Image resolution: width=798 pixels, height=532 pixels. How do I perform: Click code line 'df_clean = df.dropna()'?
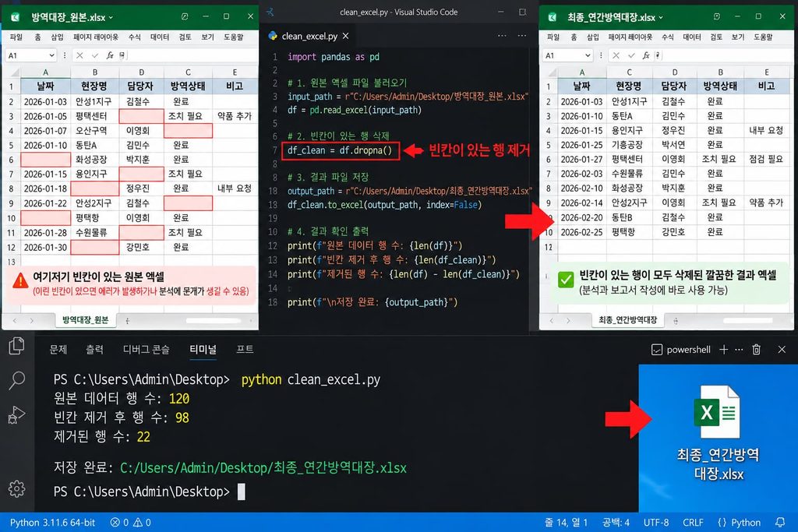[340, 150]
